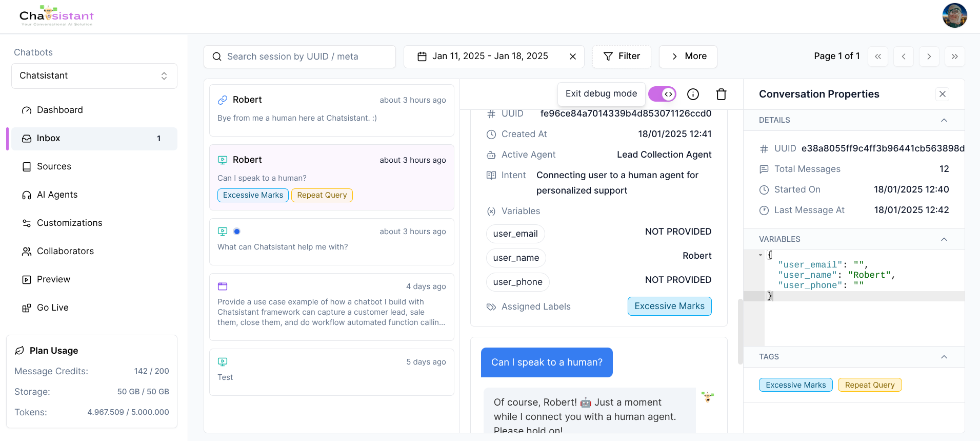
Task: Open the Filter options
Action: coord(622,56)
